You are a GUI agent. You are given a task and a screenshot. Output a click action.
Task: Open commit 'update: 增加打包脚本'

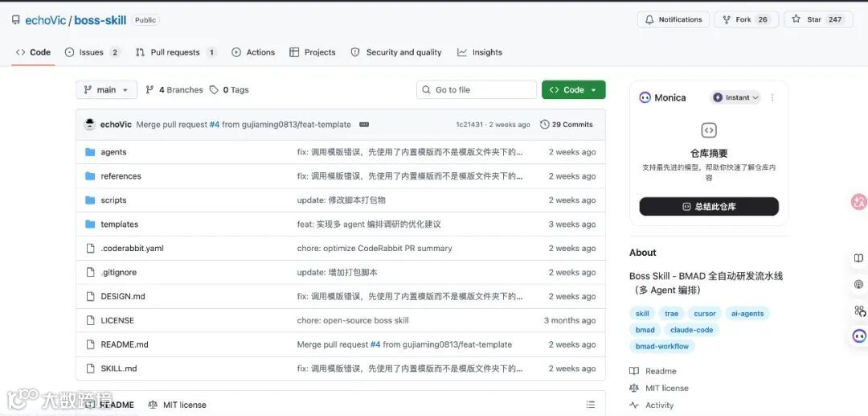[337, 273]
